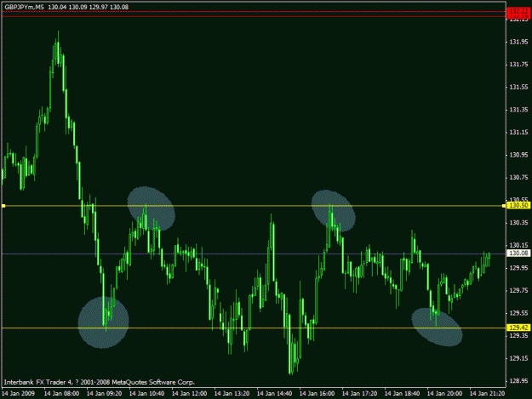Image resolution: width=532 pixels, height=399 pixels.
Task: Click the 131.95 price axis value
Action: (x=518, y=42)
